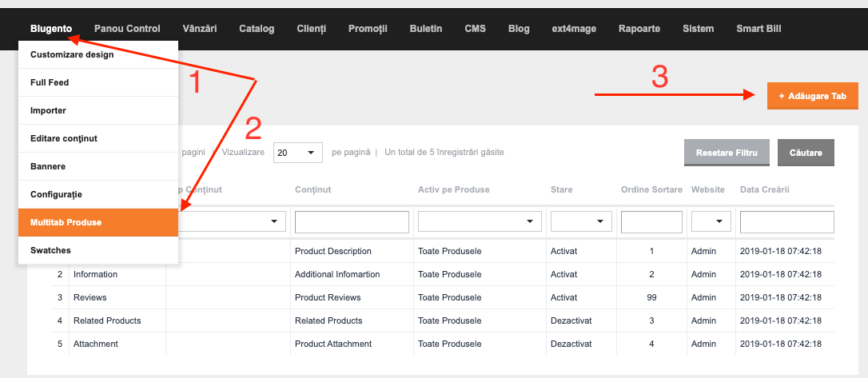Open the Catalog menu
Screen dimensions: 868x378
pos(257,29)
